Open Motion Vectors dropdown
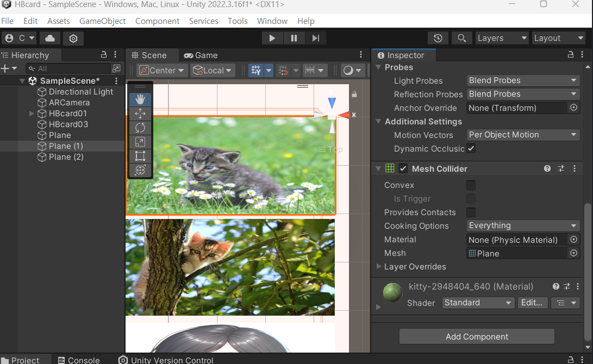This screenshot has height=364, width=593. coord(523,135)
